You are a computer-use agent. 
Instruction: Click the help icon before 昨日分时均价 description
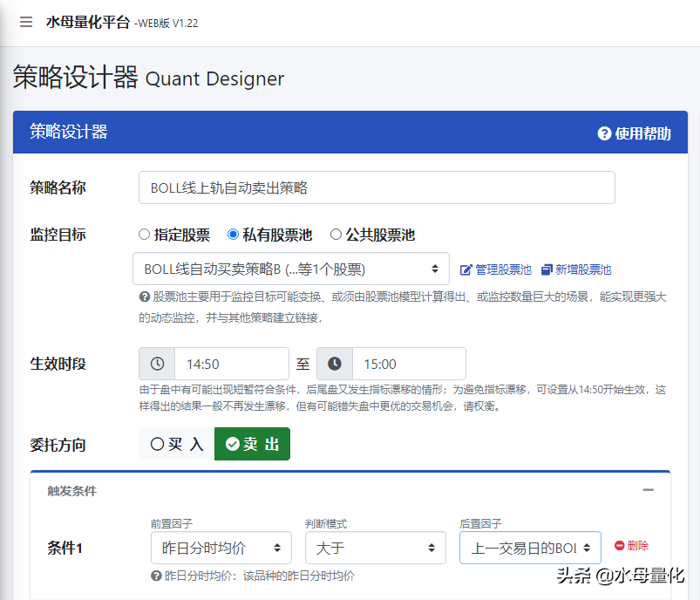(x=156, y=576)
